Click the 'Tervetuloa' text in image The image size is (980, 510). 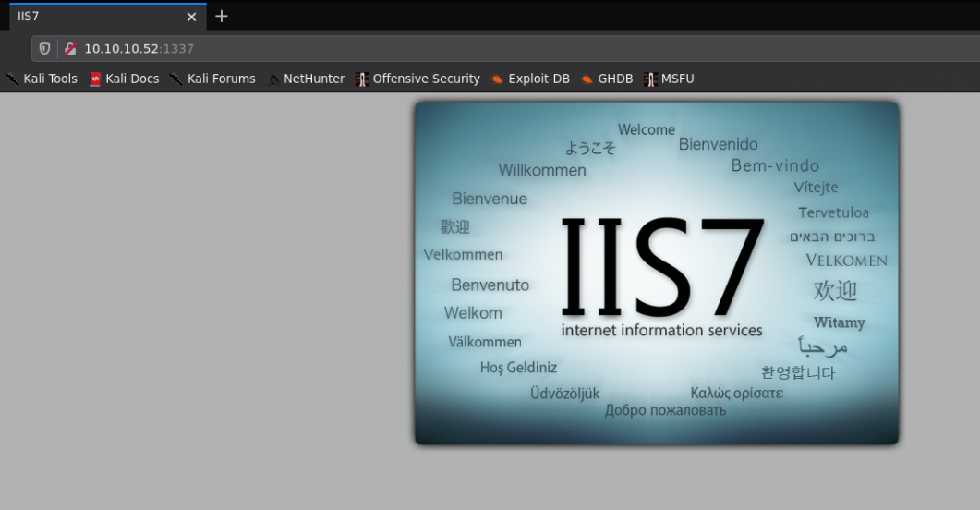pos(833,212)
